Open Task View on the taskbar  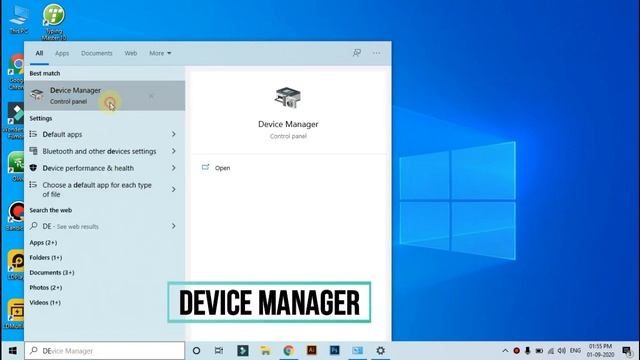pyautogui.click(x=219, y=351)
